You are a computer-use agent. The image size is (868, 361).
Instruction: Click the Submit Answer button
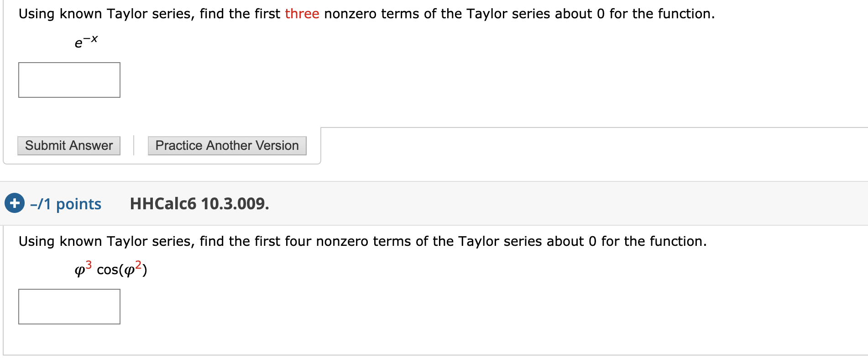[x=68, y=145]
